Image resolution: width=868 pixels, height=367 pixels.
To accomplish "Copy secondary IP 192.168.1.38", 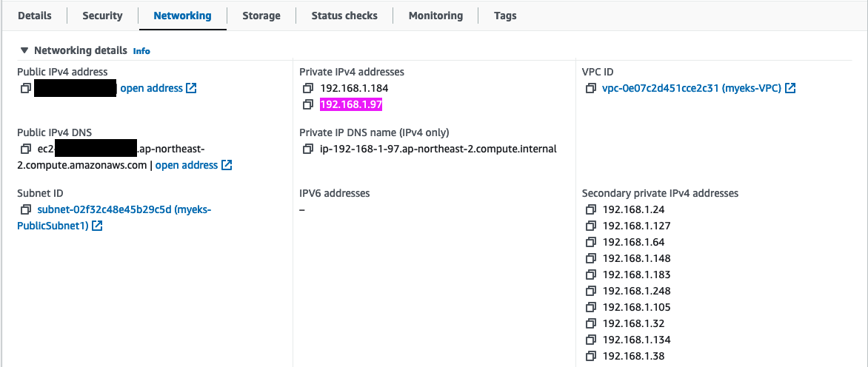I will click(x=590, y=357).
